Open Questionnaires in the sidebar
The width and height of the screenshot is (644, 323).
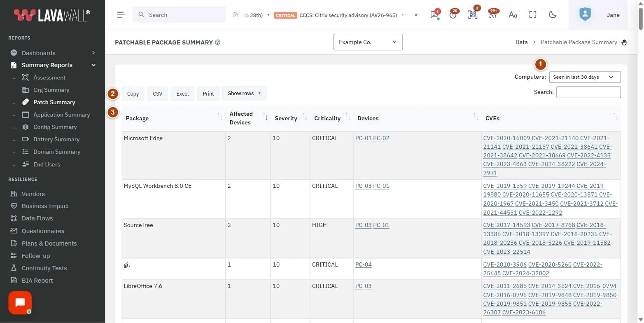[x=43, y=231]
